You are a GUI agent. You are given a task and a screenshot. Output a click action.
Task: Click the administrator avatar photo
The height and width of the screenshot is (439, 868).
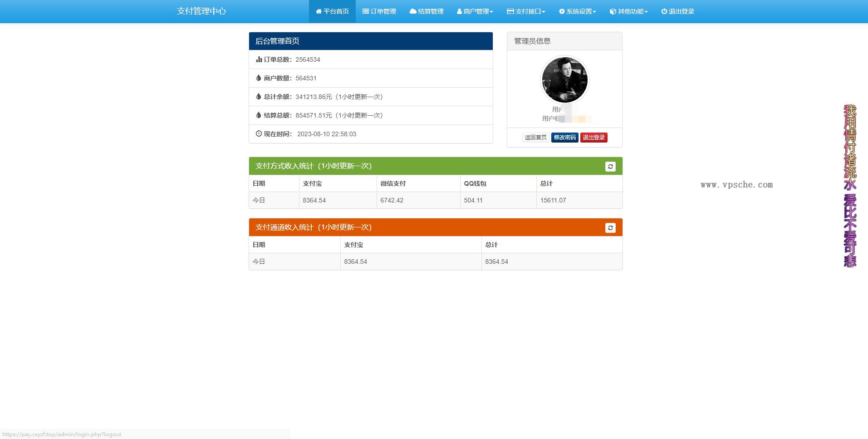pyautogui.click(x=564, y=79)
